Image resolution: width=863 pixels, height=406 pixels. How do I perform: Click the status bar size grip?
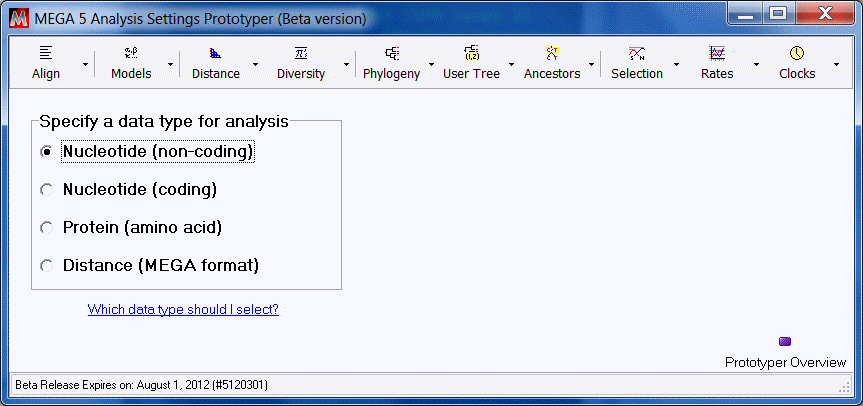click(x=846, y=386)
